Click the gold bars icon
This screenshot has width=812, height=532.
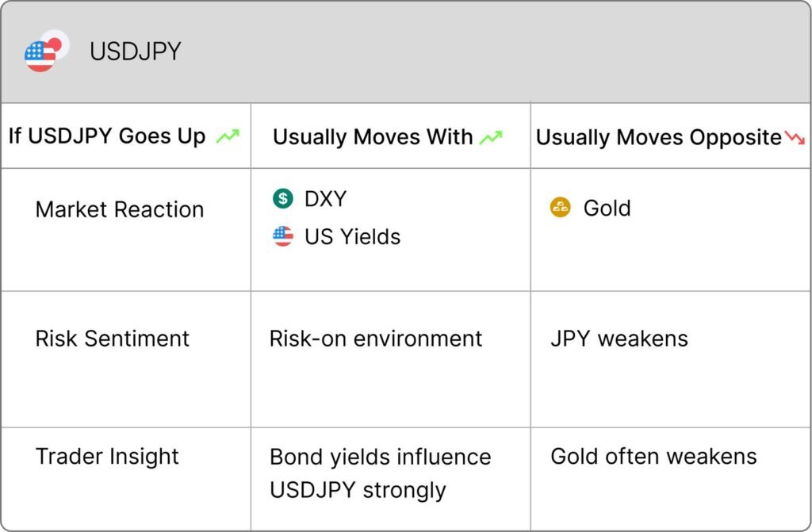[x=560, y=207]
